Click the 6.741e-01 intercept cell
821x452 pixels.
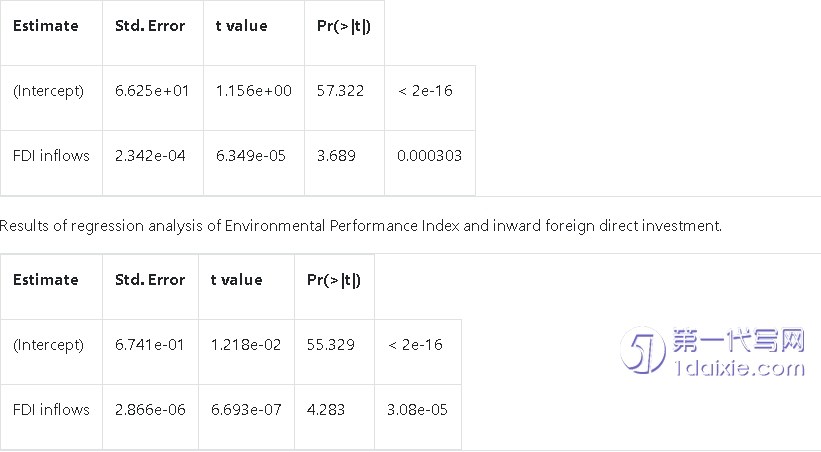tap(149, 345)
